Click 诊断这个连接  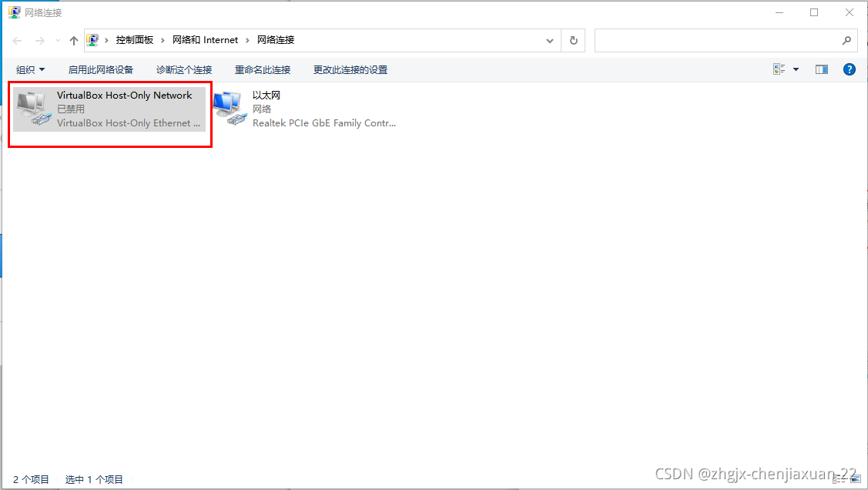[x=184, y=70]
